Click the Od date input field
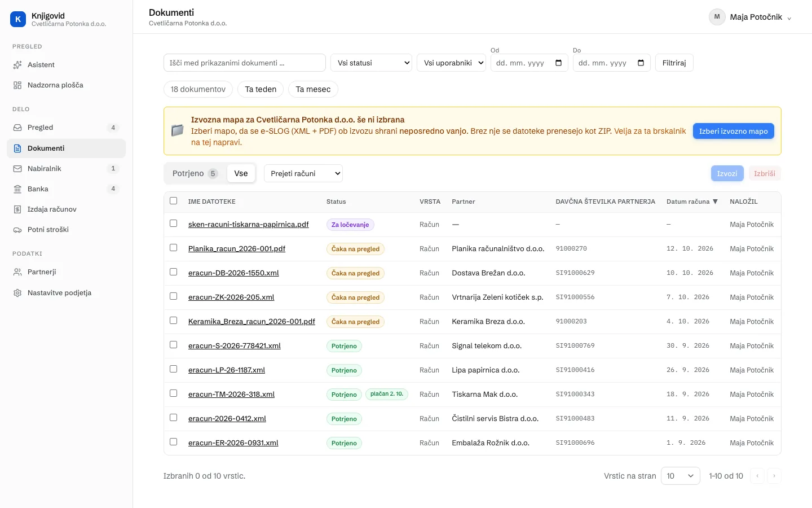 [529, 63]
